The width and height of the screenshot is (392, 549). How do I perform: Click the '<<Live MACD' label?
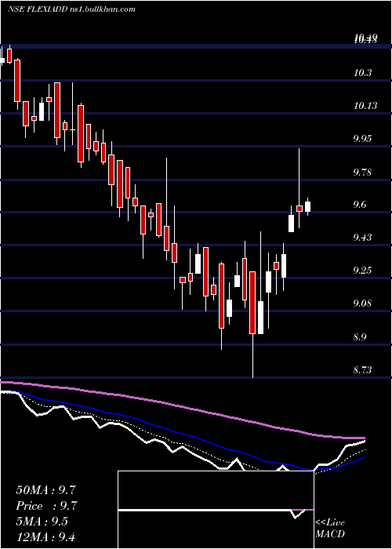330,529
